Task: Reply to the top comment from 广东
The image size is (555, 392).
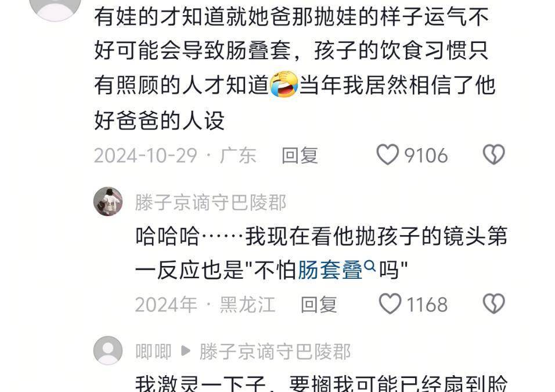Action: click(x=300, y=156)
